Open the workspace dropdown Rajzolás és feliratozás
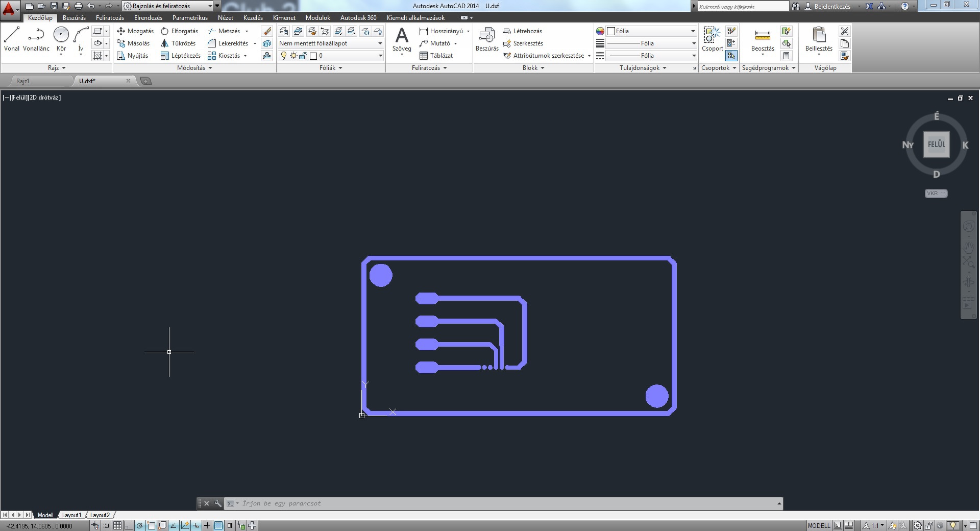Viewport: 980px width, 531px height. click(168, 6)
